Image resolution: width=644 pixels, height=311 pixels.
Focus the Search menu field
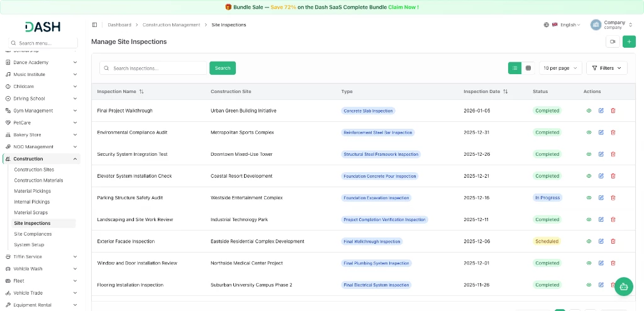pos(43,43)
